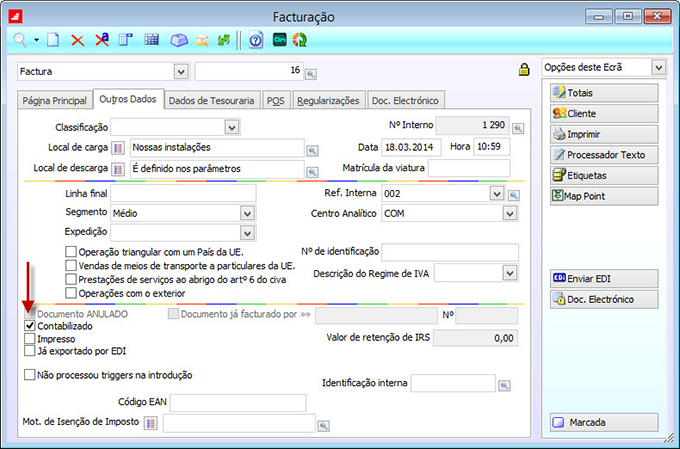Click the Marcada color indicator button

pyautogui.click(x=604, y=422)
